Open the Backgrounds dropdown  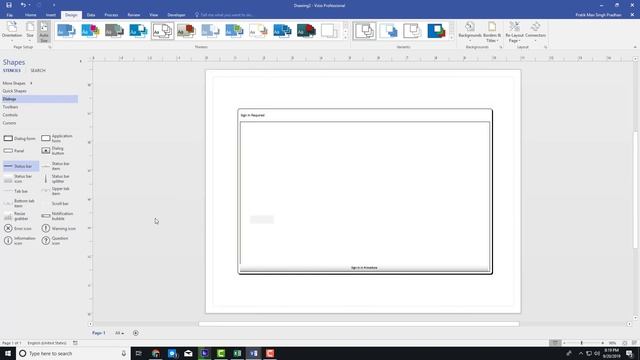(470, 31)
